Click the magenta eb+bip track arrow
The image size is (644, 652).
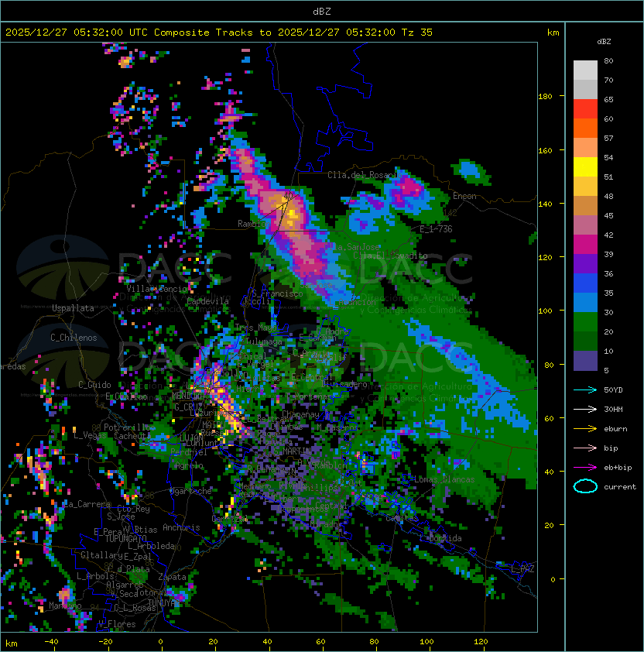(x=585, y=468)
